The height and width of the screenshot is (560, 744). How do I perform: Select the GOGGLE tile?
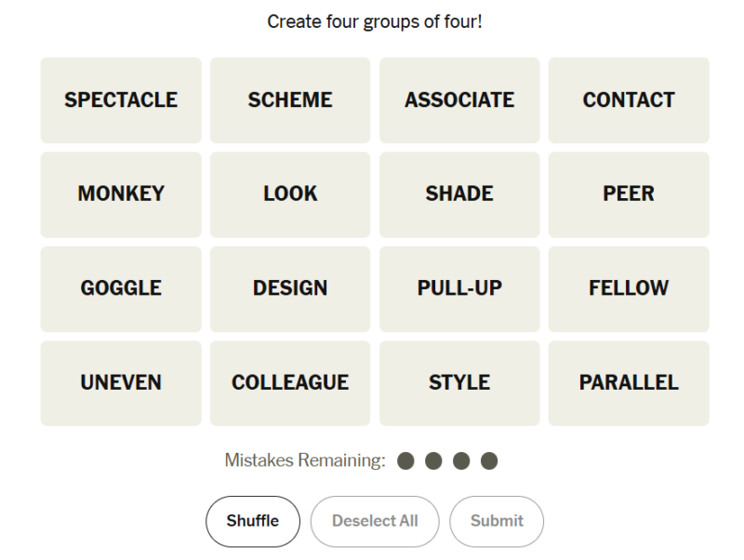[x=121, y=288]
